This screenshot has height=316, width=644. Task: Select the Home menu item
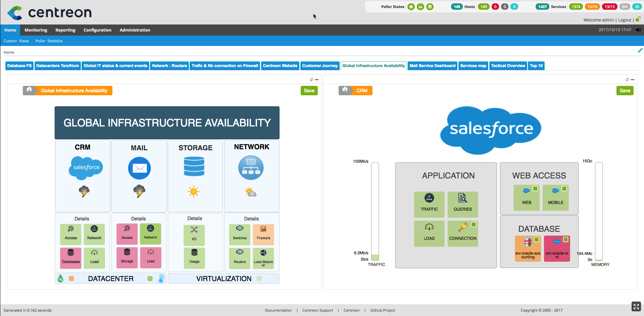10,30
